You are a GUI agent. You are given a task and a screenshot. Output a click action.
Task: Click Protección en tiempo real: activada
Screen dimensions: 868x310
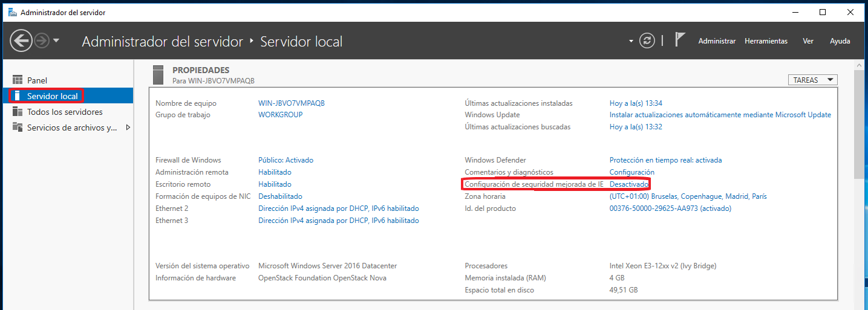coord(665,160)
